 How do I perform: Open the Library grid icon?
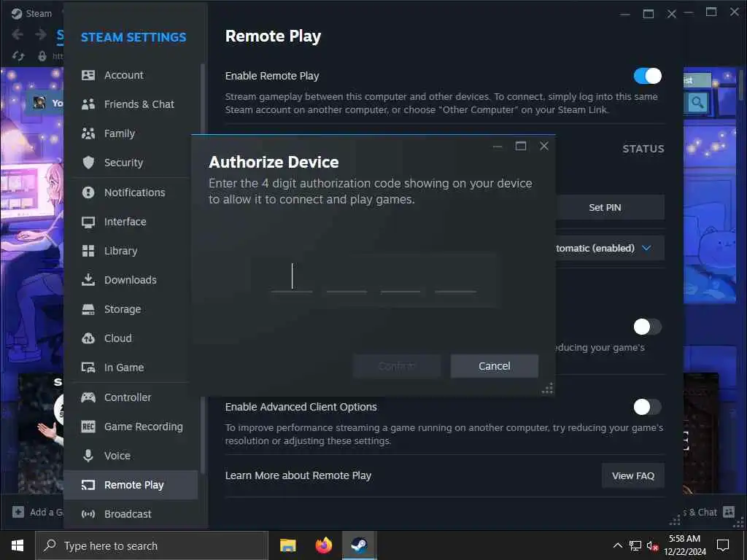tap(88, 251)
